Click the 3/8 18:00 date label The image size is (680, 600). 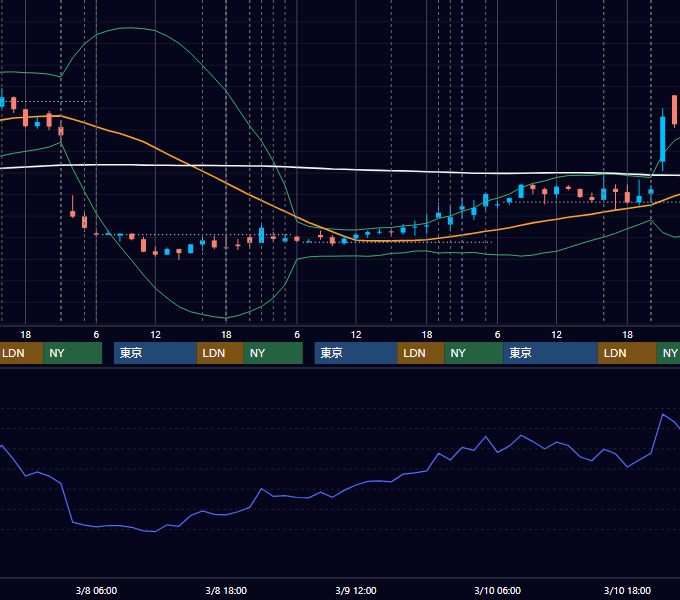tap(226, 590)
